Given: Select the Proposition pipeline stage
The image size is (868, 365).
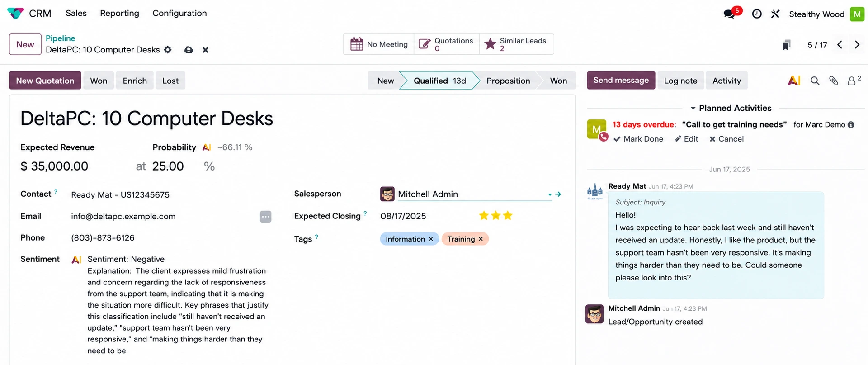Looking at the screenshot, I should [508, 81].
